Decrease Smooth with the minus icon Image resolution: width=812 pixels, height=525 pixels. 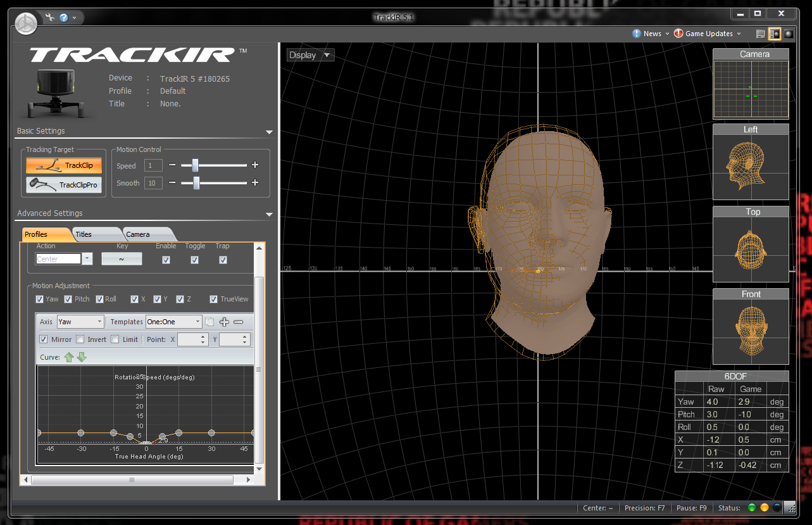coord(172,183)
